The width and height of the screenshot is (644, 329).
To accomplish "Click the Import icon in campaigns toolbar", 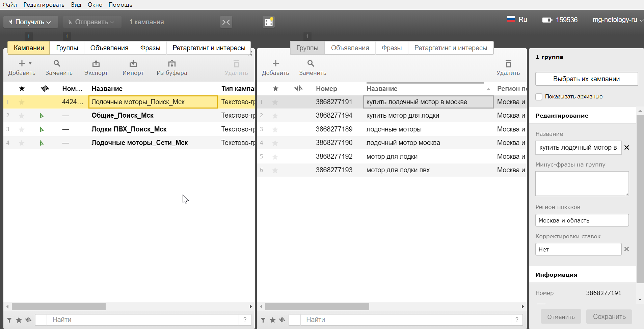I will pos(133,64).
